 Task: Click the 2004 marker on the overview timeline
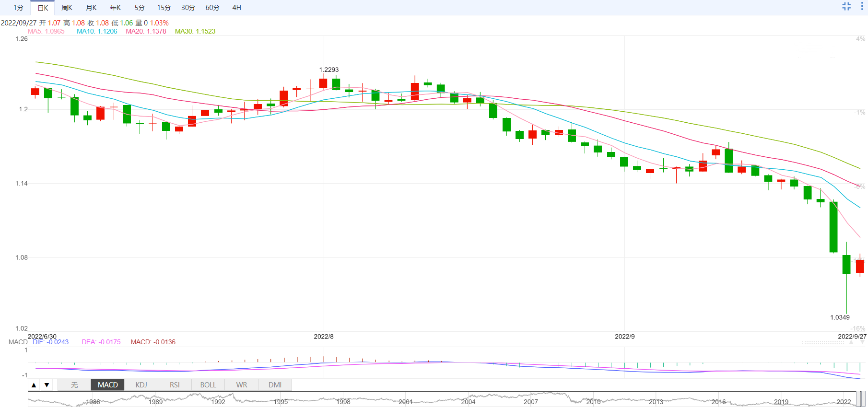pos(468,402)
